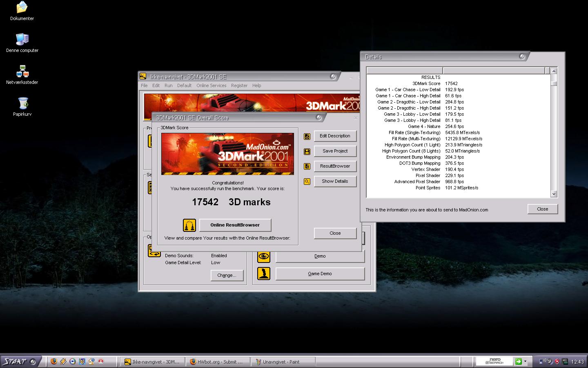Click the '17542 3D marks' score text
This screenshot has width=588, height=368.
(x=231, y=202)
